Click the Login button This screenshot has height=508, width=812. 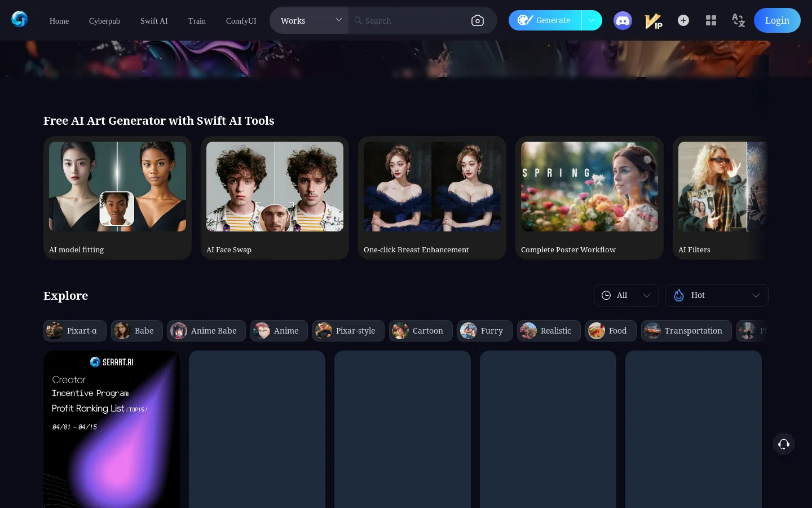coord(777,20)
